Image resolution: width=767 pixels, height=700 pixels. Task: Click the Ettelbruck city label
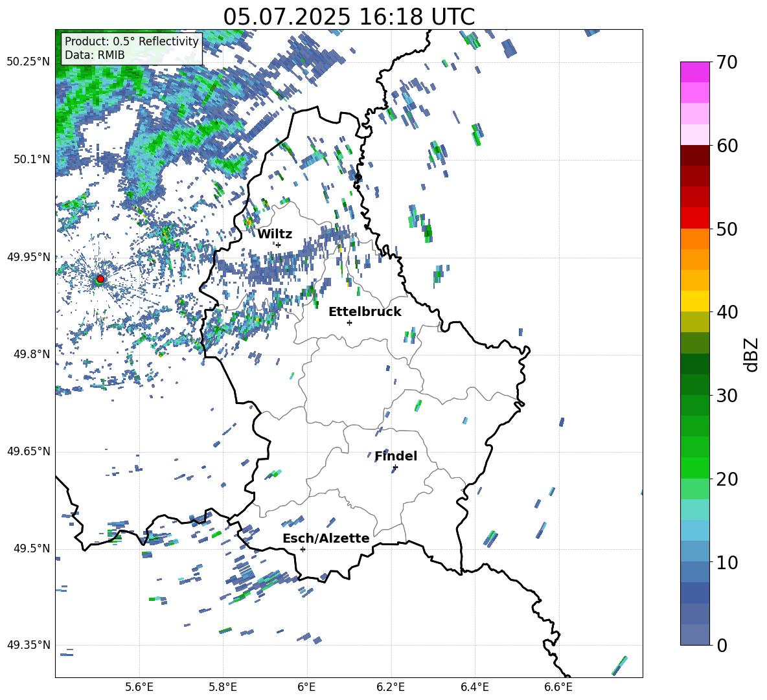[x=365, y=312]
